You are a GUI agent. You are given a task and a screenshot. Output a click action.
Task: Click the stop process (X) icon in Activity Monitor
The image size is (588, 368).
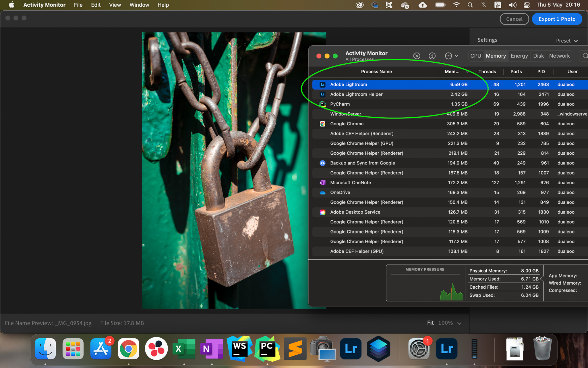[x=417, y=56]
